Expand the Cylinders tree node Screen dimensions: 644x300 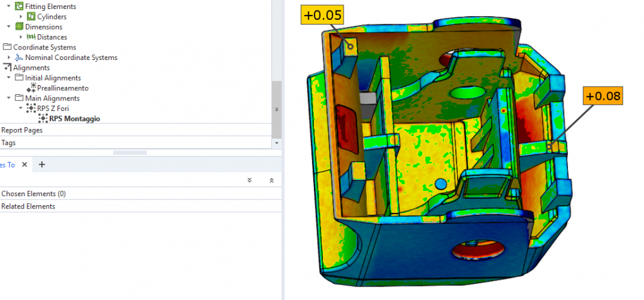21,16
